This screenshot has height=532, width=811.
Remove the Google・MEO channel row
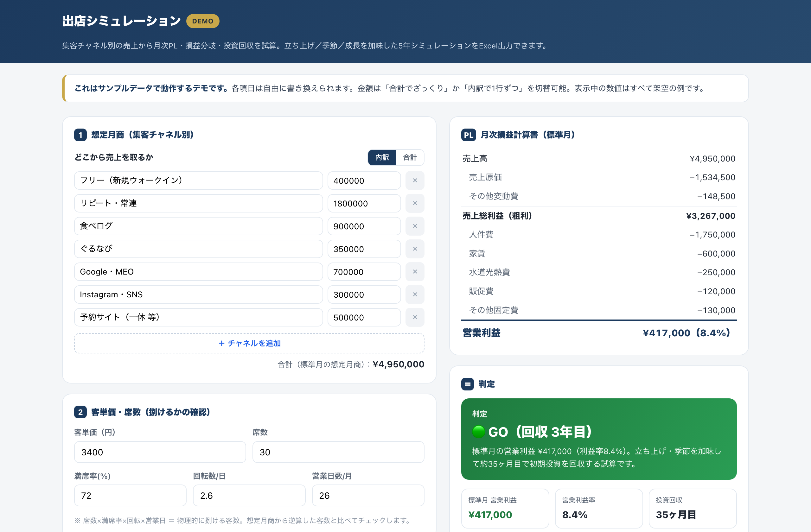(x=415, y=272)
